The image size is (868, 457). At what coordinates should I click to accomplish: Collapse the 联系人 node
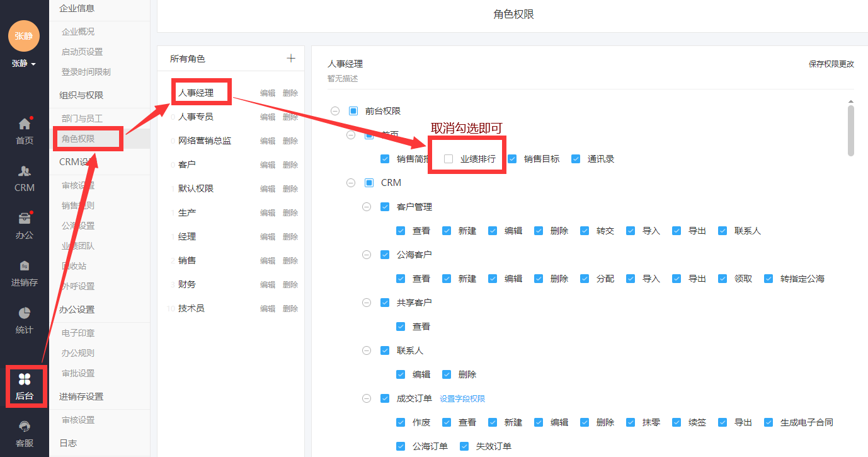pyautogui.click(x=367, y=350)
